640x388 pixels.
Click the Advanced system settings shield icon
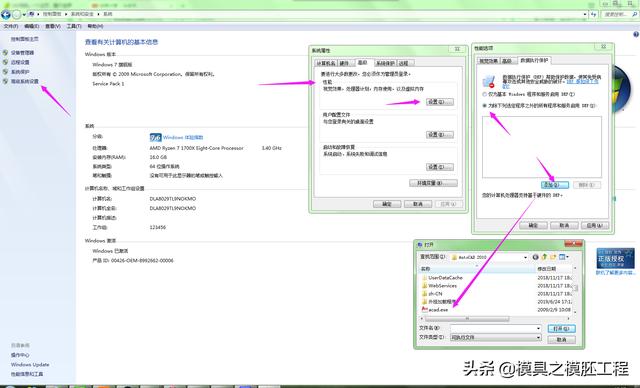click(x=5, y=81)
